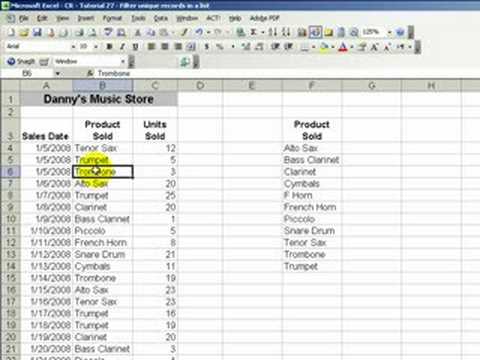The height and width of the screenshot is (360, 480).
Task: Open the Zoom 125% dropdown
Action: (x=389, y=32)
